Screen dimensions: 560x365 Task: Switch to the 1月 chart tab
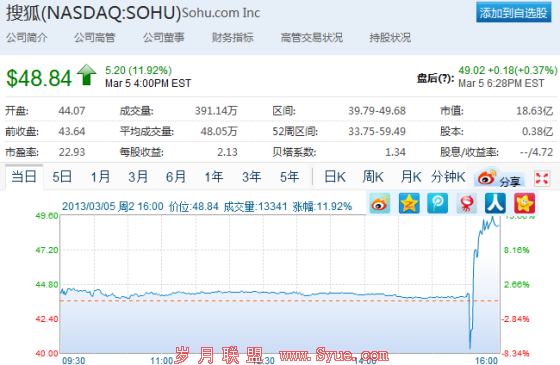coord(100,177)
